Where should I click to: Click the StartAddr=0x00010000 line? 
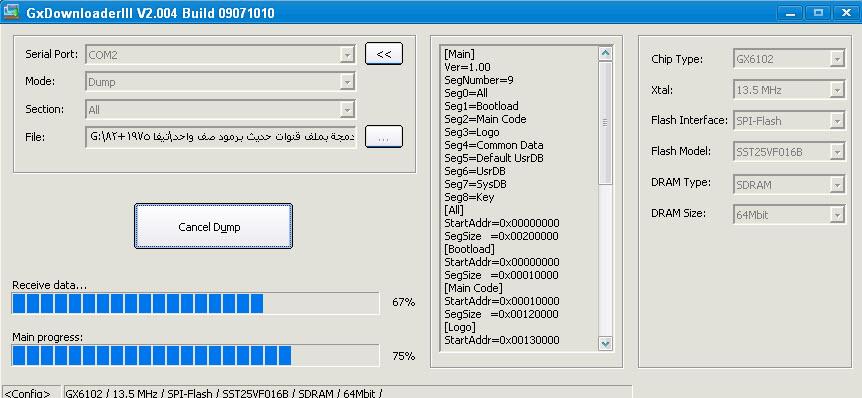(502, 301)
